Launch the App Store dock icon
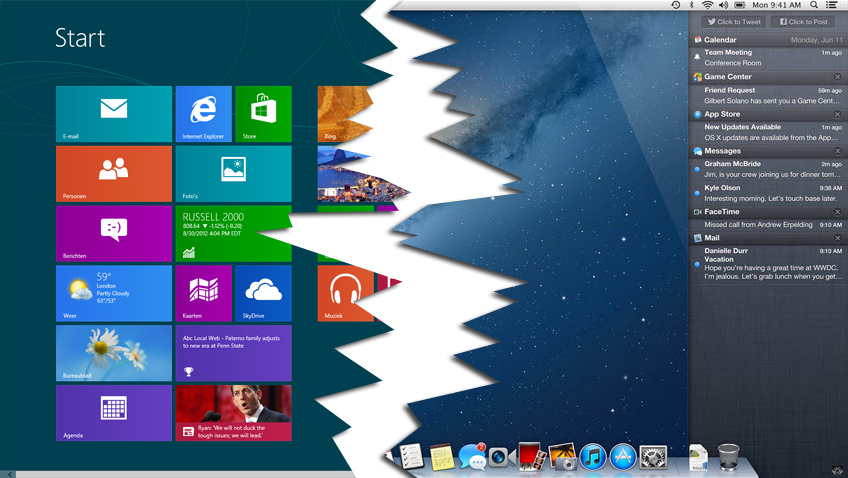This screenshot has width=848, height=478. coord(623,458)
